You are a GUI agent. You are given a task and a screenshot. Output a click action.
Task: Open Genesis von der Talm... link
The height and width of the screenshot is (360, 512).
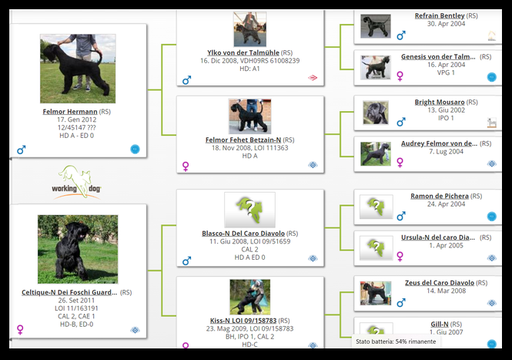(438, 57)
